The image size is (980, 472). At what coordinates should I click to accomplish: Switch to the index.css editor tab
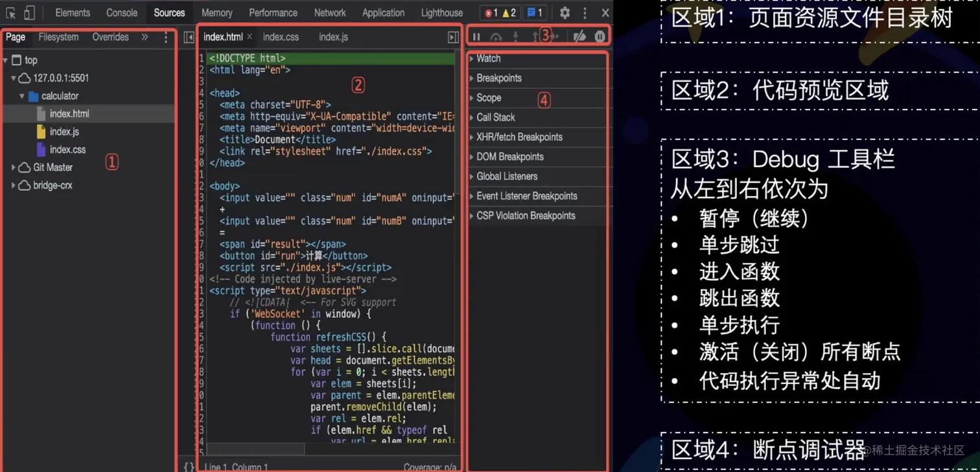[281, 37]
